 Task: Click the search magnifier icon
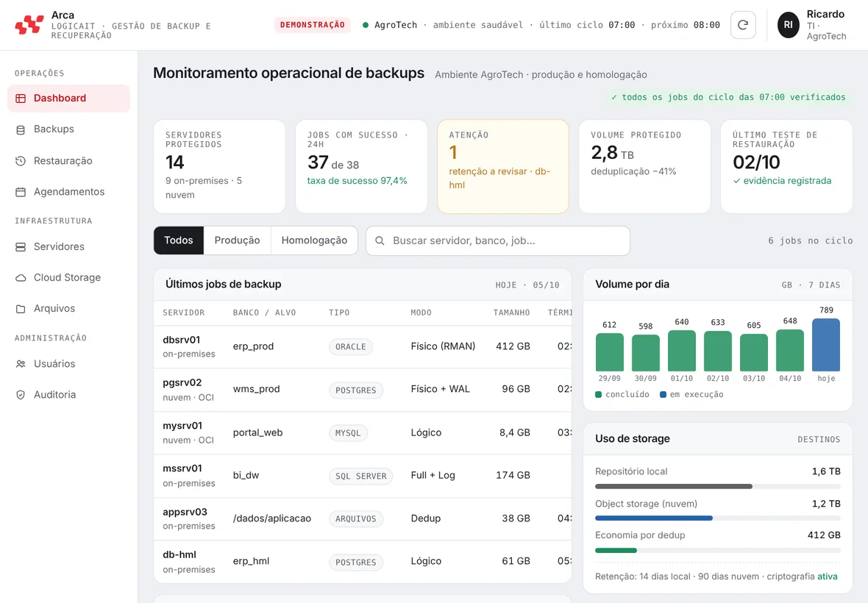point(380,240)
